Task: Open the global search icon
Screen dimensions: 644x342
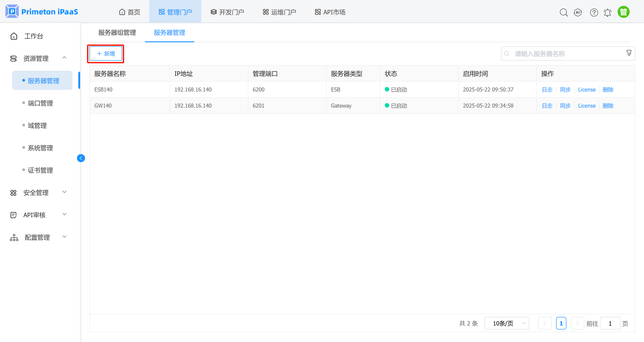Action: coord(564,12)
